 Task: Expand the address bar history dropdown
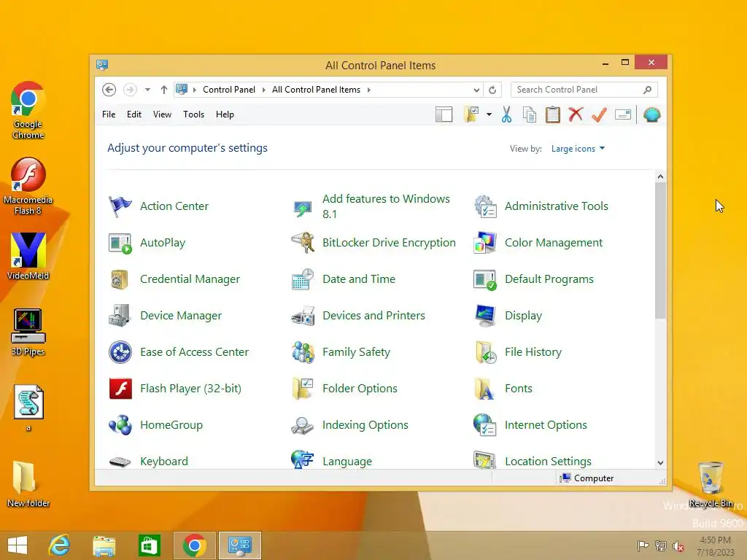pos(476,90)
